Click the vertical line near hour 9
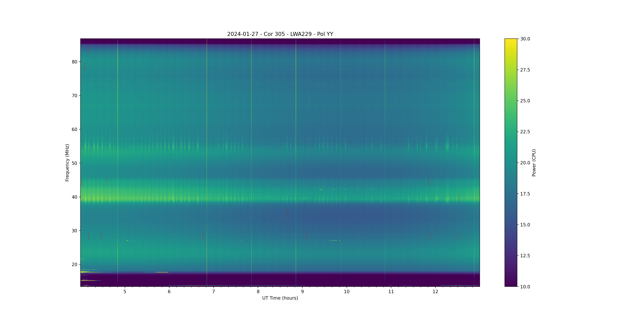This screenshot has width=644, height=322. tap(296, 125)
